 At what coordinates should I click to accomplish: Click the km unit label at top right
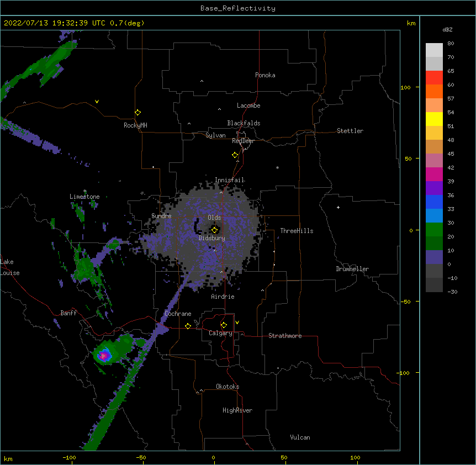[411, 23]
